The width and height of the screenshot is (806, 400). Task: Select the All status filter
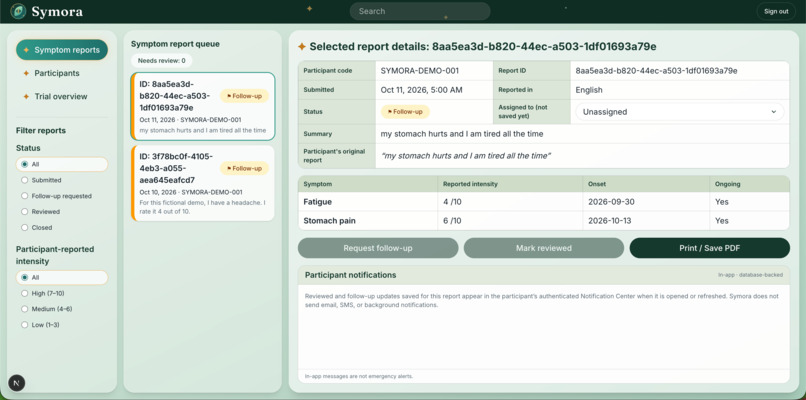tap(62, 164)
